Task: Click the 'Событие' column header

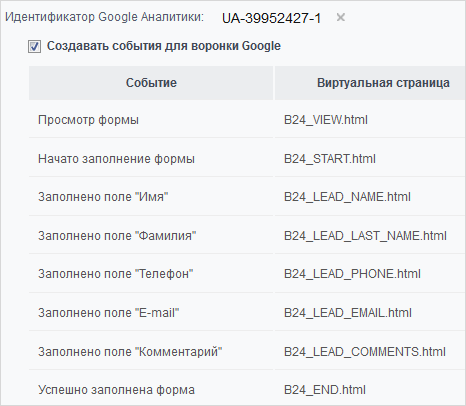Action: pyautogui.click(x=151, y=83)
